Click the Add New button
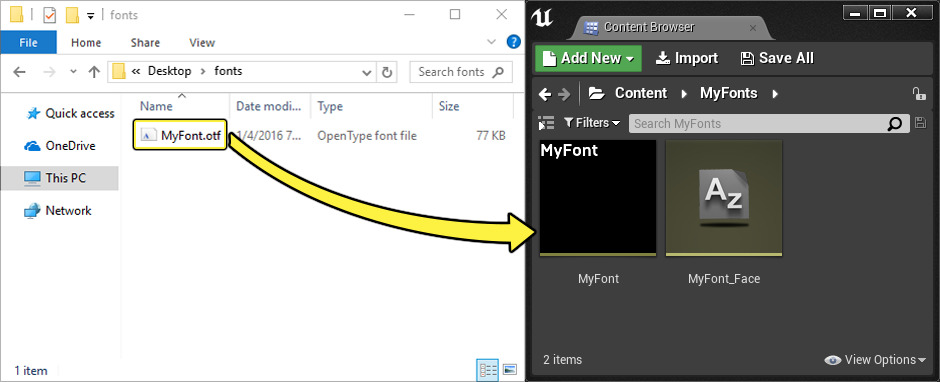Viewport: 940px width, 382px height. click(588, 58)
